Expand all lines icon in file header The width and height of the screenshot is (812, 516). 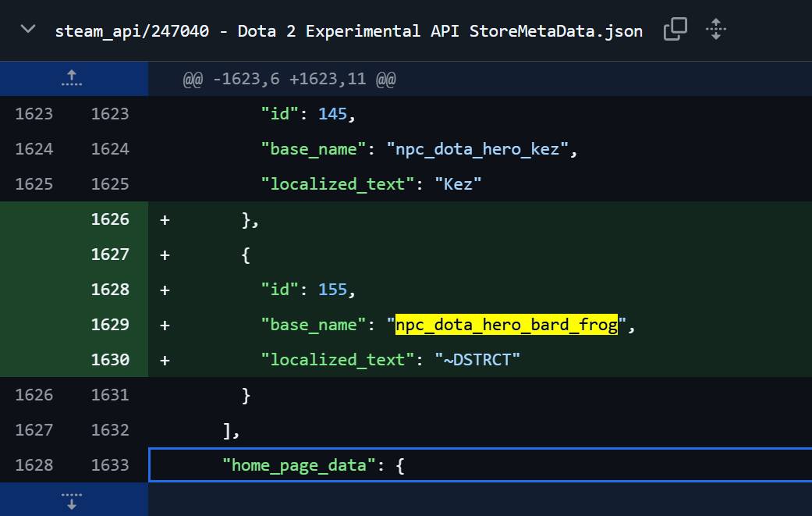point(716,29)
